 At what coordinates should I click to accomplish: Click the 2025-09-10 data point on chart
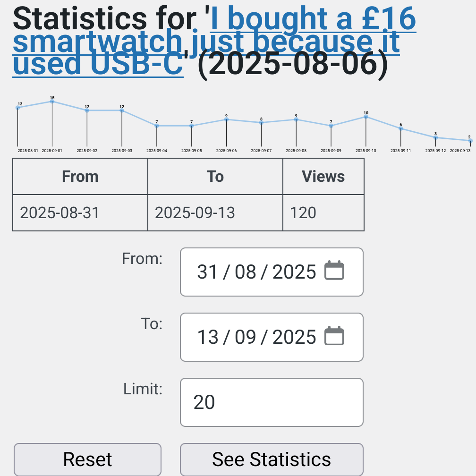click(366, 117)
